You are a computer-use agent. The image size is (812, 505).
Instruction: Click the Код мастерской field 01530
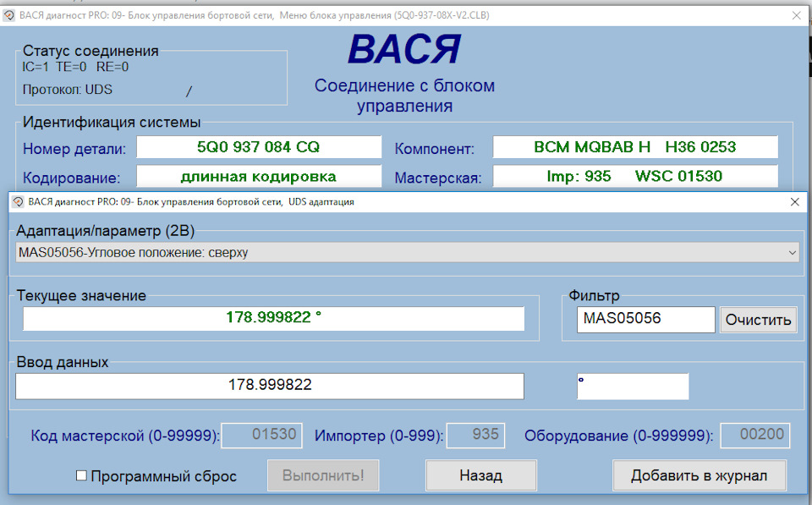tap(262, 435)
